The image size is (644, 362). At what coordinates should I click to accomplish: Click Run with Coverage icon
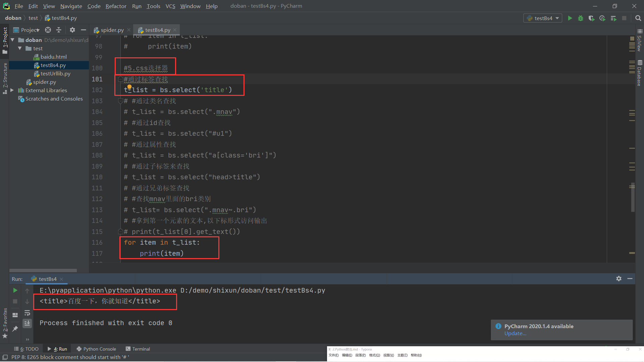pos(591,18)
